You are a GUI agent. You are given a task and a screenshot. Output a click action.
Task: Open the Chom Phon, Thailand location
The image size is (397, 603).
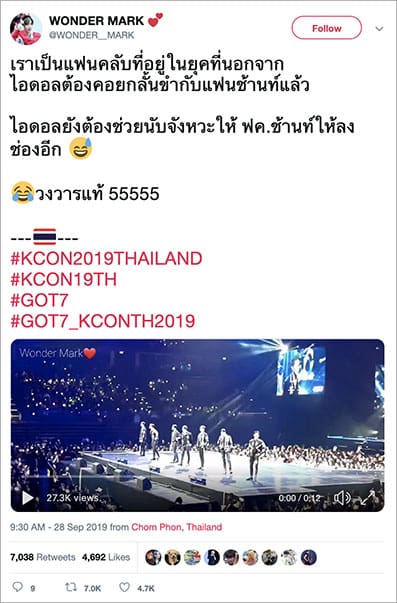click(177, 527)
